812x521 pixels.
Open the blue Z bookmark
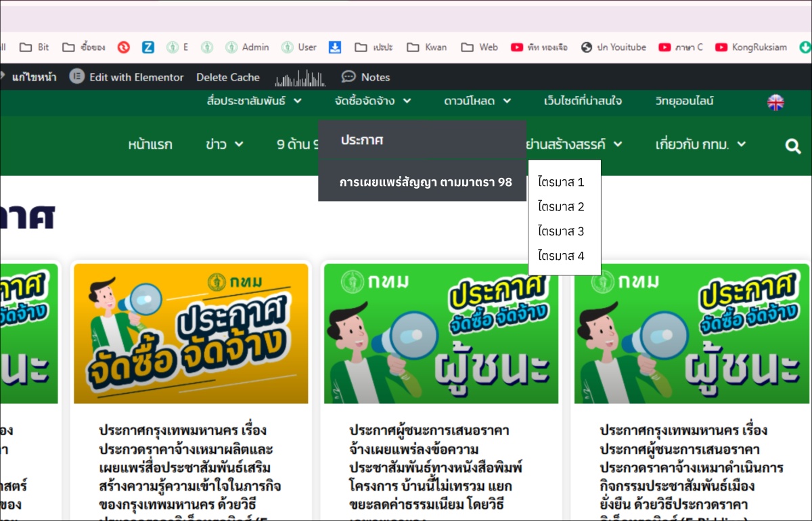pos(148,47)
